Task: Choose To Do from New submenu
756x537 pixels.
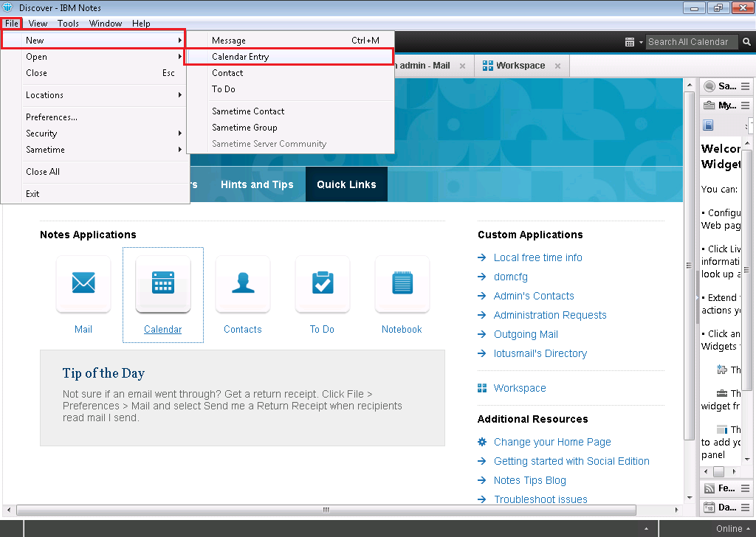Action: 291,89
